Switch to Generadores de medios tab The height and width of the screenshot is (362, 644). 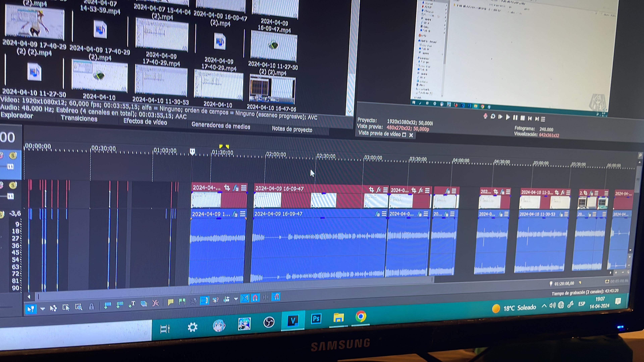(x=221, y=125)
